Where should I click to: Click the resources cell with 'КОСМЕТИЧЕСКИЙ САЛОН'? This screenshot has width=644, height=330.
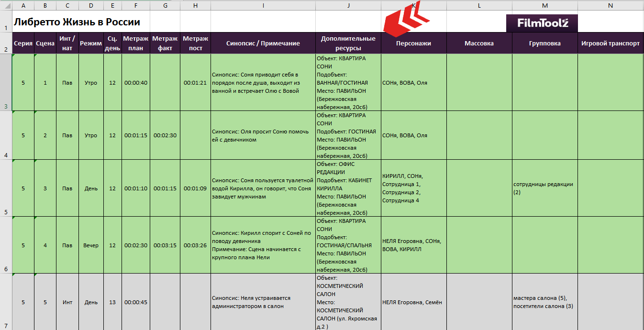348,302
